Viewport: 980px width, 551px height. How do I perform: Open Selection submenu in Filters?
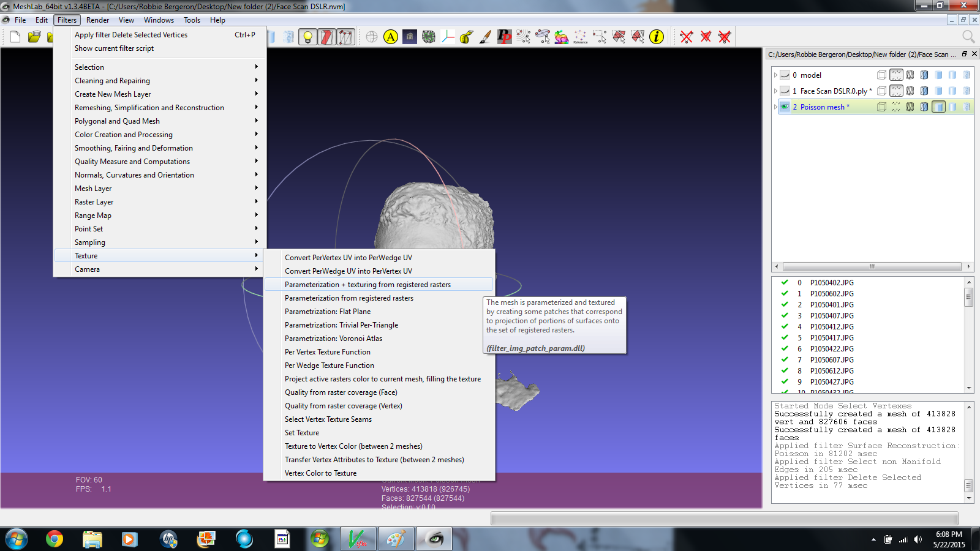click(x=160, y=67)
